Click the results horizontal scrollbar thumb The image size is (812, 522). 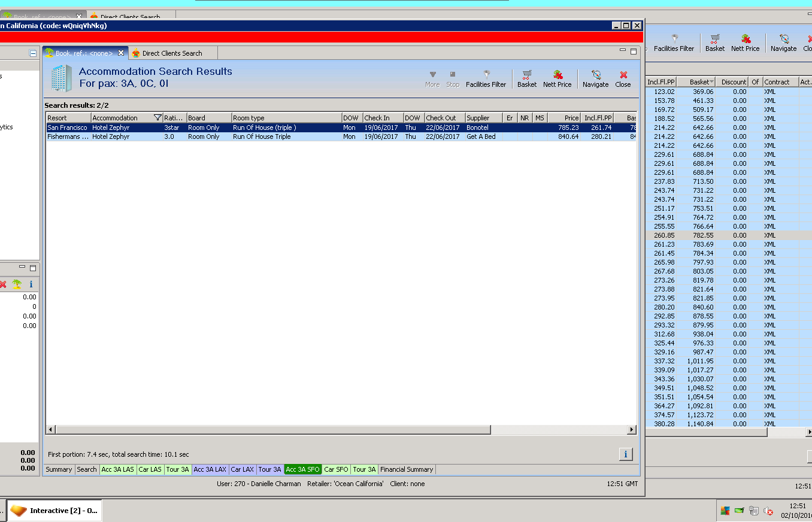(x=272, y=430)
